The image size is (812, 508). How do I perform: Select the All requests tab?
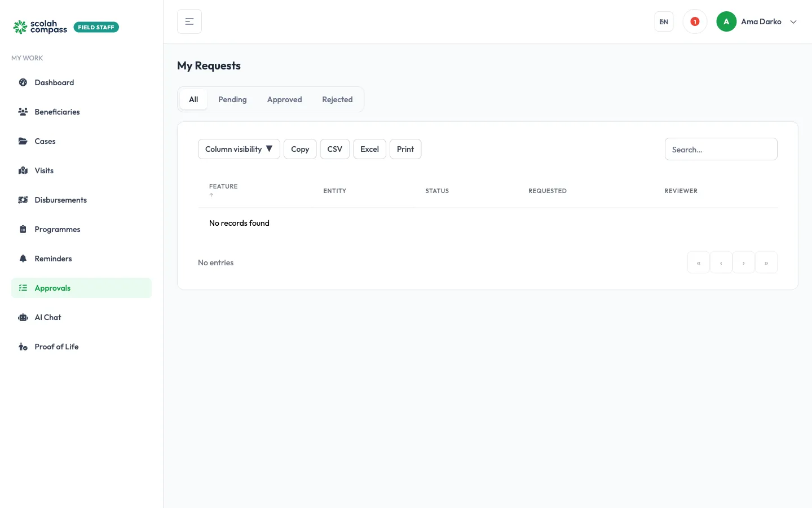[193, 99]
